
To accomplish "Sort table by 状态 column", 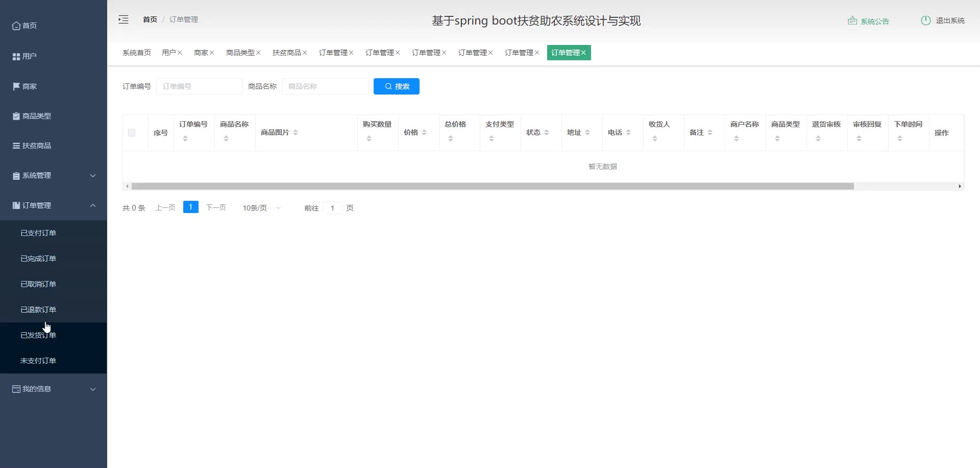I will click(x=547, y=132).
